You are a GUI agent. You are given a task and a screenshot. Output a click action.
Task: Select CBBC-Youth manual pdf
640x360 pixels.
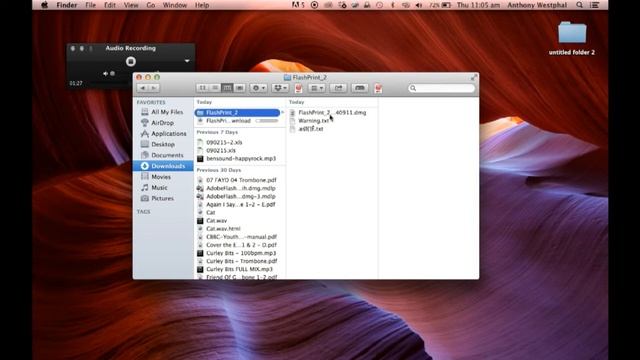click(x=240, y=237)
